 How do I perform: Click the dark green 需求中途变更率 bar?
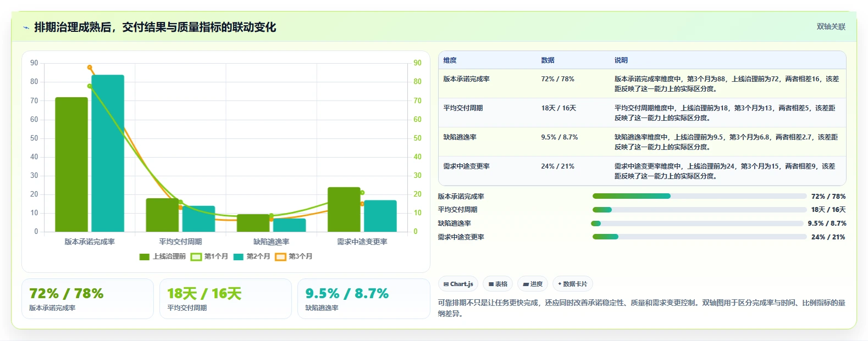pyautogui.click(x=344, y=209)
